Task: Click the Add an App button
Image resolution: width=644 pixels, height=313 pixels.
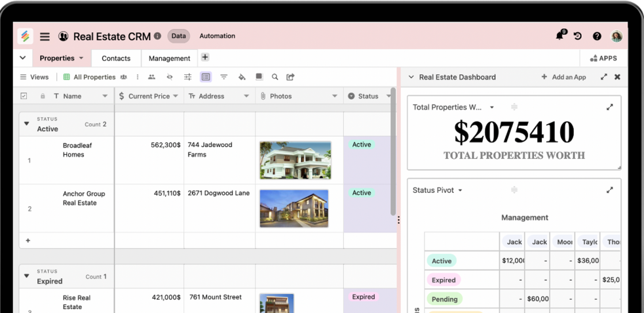Action: point(563,77)
